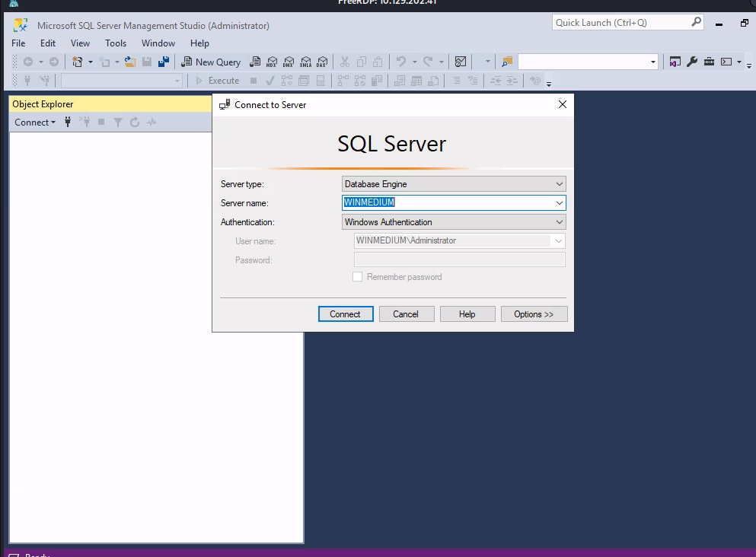Viewport: 756px width, 557px height.
Task: Expand the Server type dropdown
Action: pyautogui.click(x=560, y=184)
